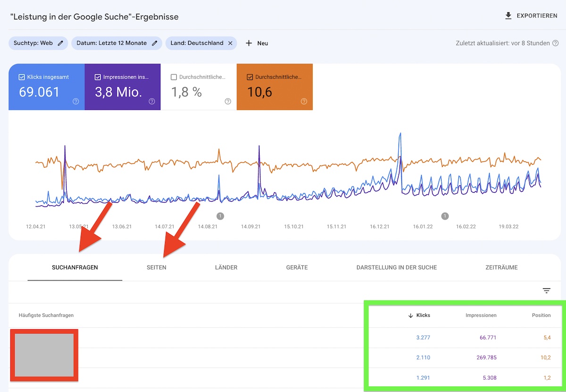Image resolution: width=566 pixels, height=392 pixels.
Task: Click the 10,2 position value
Action: [545, 358]
